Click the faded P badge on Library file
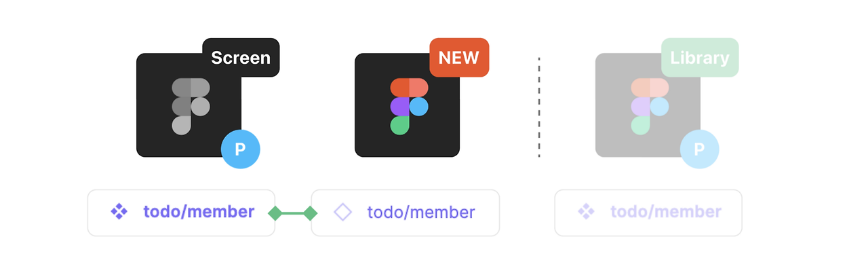This screenshot has height=275, width=868. tap(699, 150)
